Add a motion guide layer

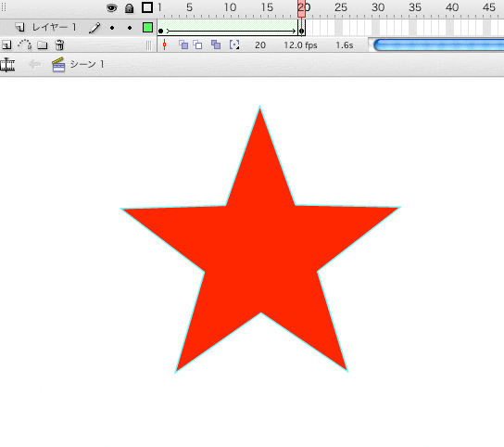click(25, 45)
